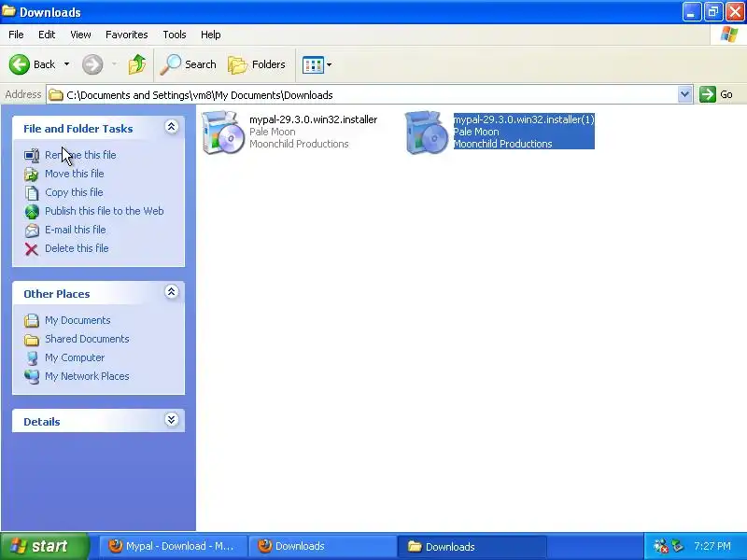Expand the address bar dropdown
Screen dimensions: 747x560
click(x=684, y=94)
